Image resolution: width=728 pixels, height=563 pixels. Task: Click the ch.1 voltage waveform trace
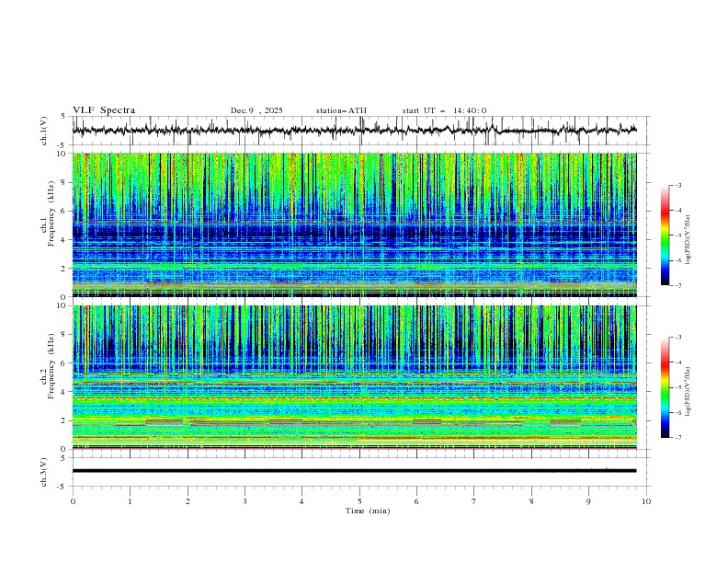(354, 131)
